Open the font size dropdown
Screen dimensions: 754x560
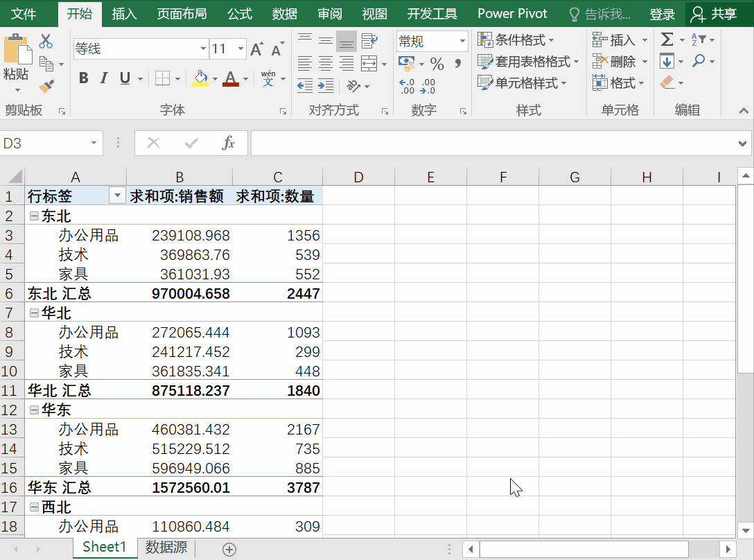240,49
